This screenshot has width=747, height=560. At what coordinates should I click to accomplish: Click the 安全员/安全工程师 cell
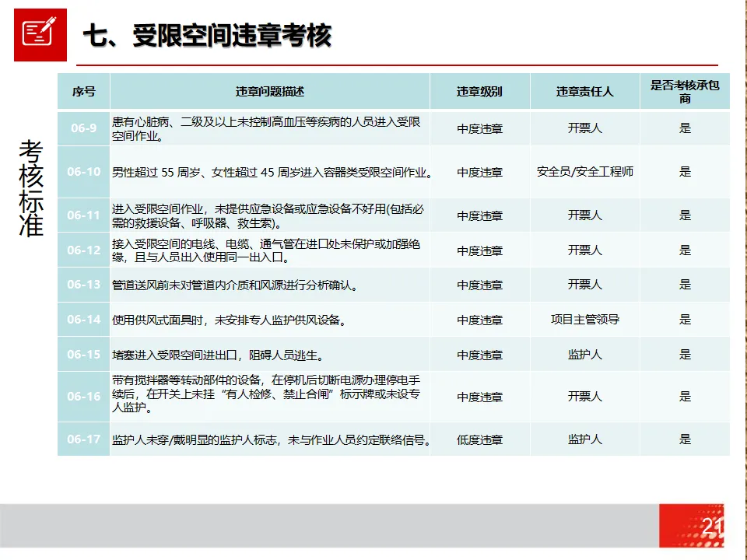pyautogui.click(x=585, y=171)
